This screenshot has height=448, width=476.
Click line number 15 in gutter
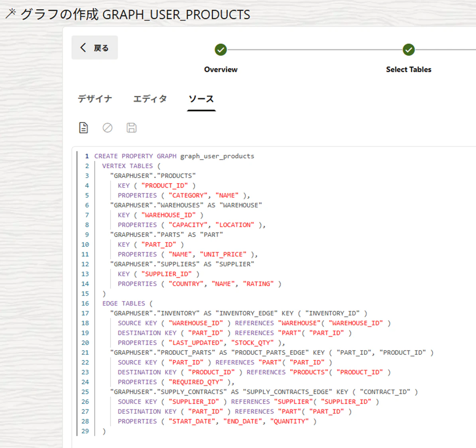pyautogui.click(x=85, y=293)
